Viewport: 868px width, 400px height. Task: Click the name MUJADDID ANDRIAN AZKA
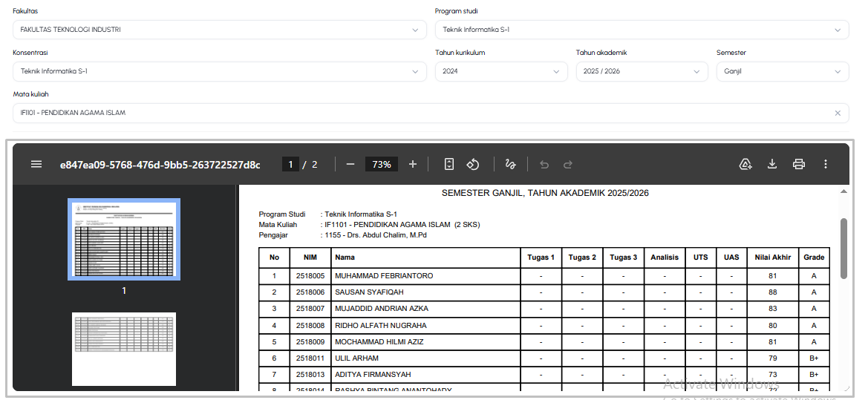coord(382,309)
